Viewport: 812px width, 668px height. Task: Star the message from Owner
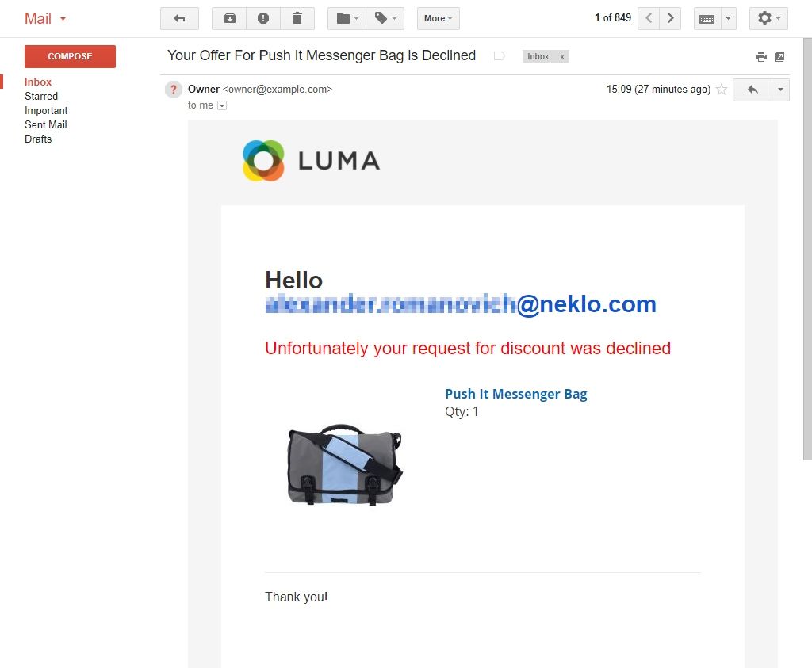click(722, 90)
